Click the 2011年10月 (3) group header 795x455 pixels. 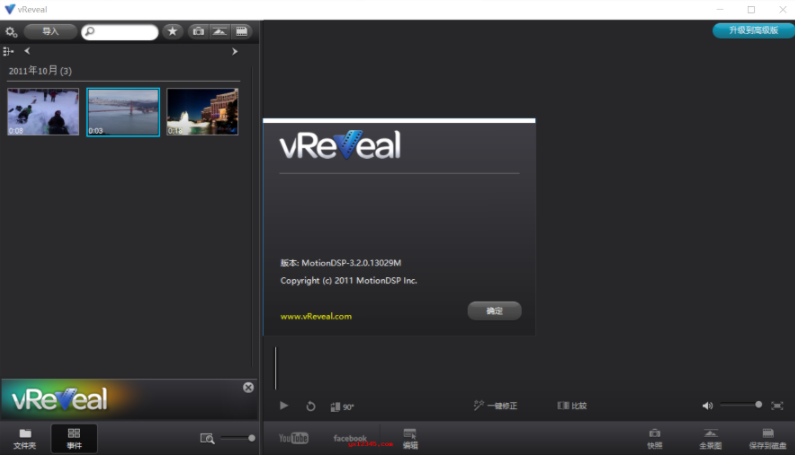[x=40, y=71]
